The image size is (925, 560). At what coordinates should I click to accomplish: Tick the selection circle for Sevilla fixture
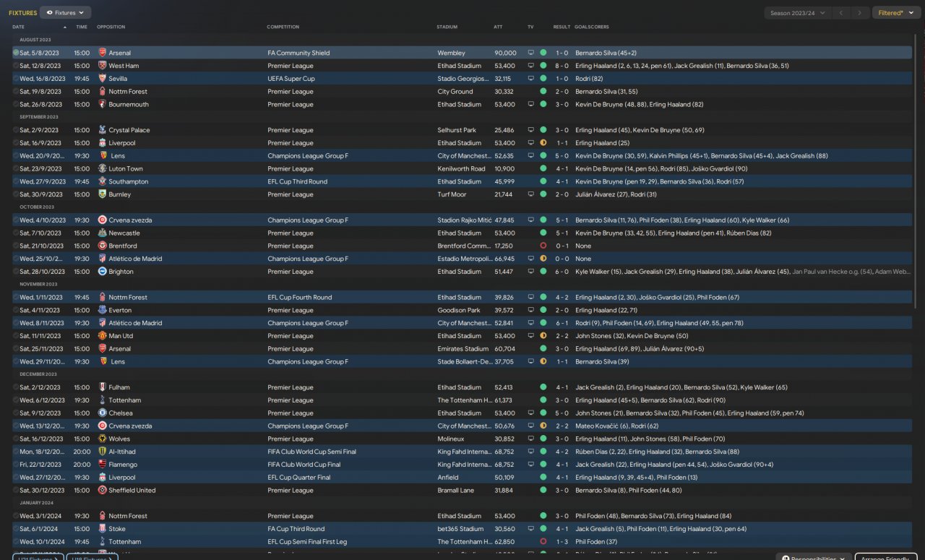[x=16, y=79]
